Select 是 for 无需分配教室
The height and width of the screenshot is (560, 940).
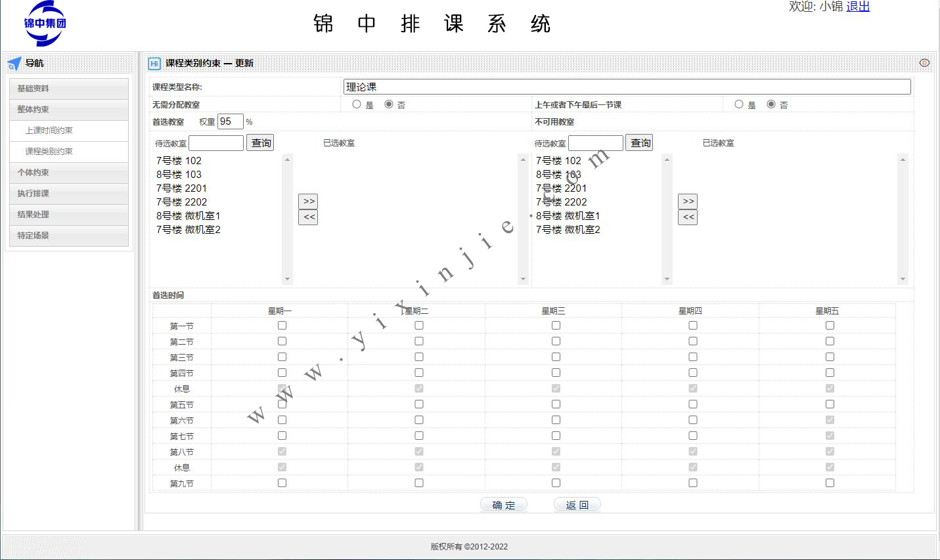click(x=357, y=104)
